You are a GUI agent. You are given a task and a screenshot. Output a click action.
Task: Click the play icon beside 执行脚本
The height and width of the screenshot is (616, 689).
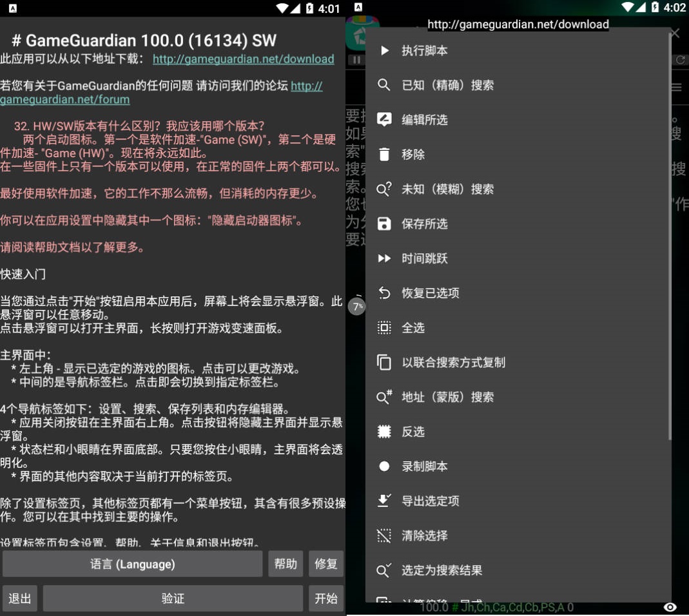385,50
